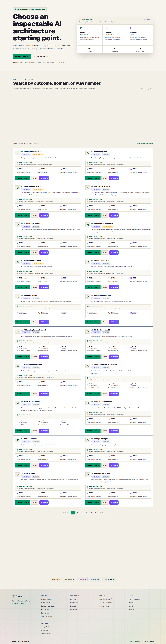Image resolution: width=166 pixels, height=644 pixels.
Task: Open View Play + Guide for Enterprise RAG Q&A
Action: (x=23, y=178)
